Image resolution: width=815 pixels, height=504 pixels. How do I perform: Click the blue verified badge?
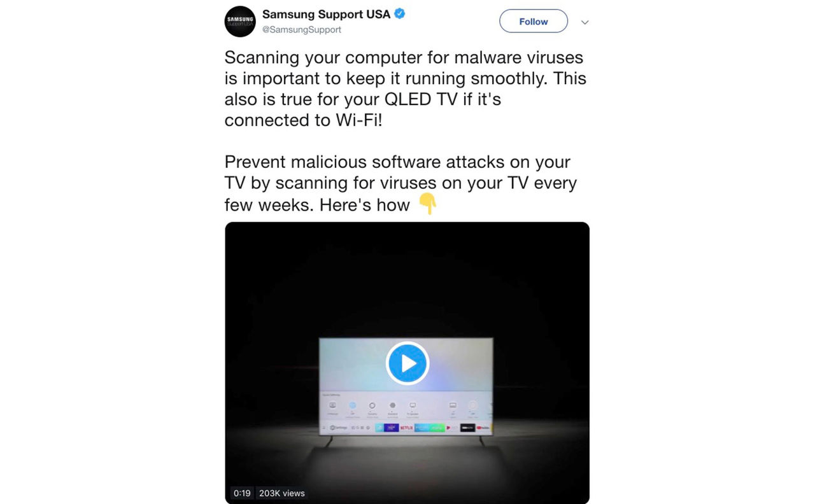400,13
